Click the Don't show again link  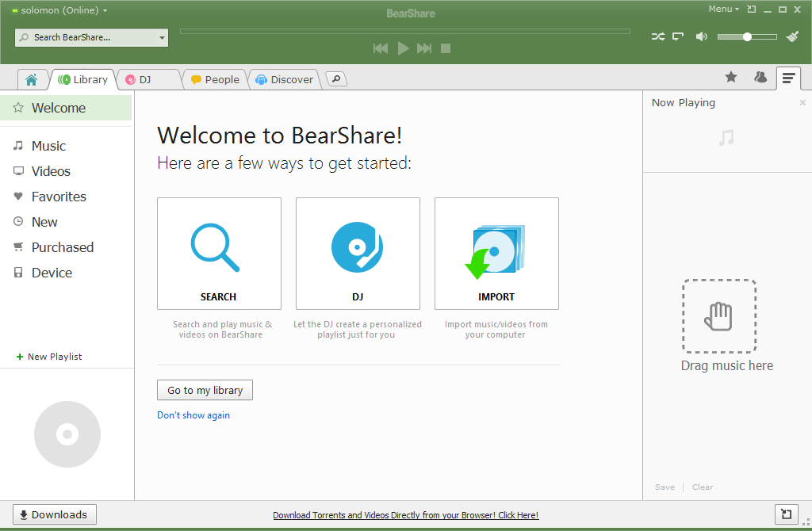pyautogui.click(x=193, y=415)
